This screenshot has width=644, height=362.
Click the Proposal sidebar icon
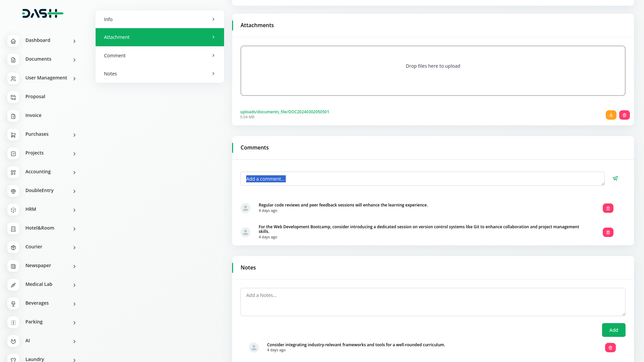[x=13, y=97]
